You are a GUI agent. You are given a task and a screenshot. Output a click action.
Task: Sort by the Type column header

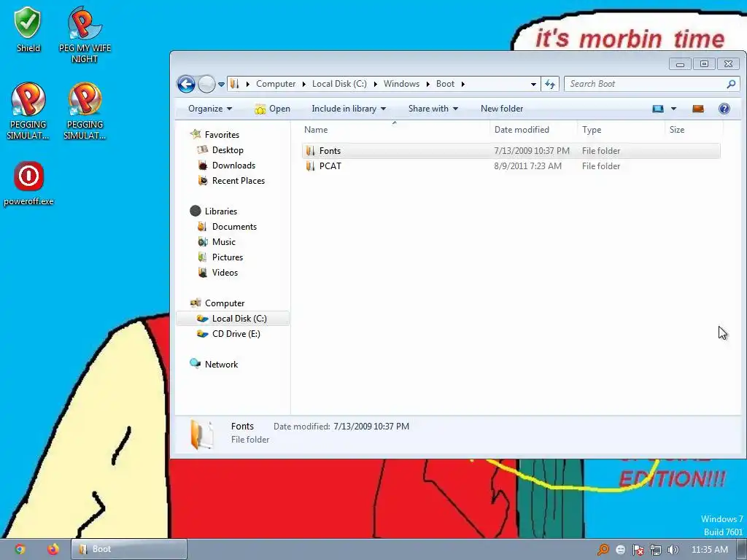(x=621, y=130)
